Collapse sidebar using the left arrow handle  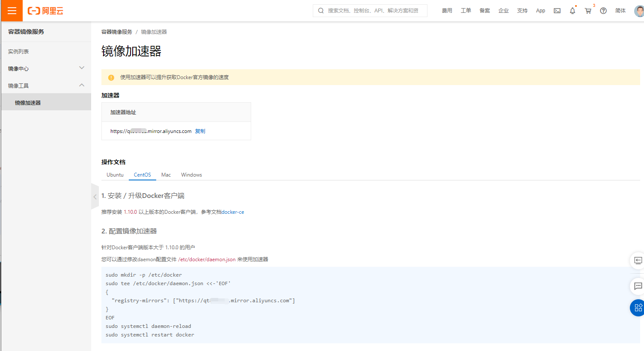tap(95, 197)
